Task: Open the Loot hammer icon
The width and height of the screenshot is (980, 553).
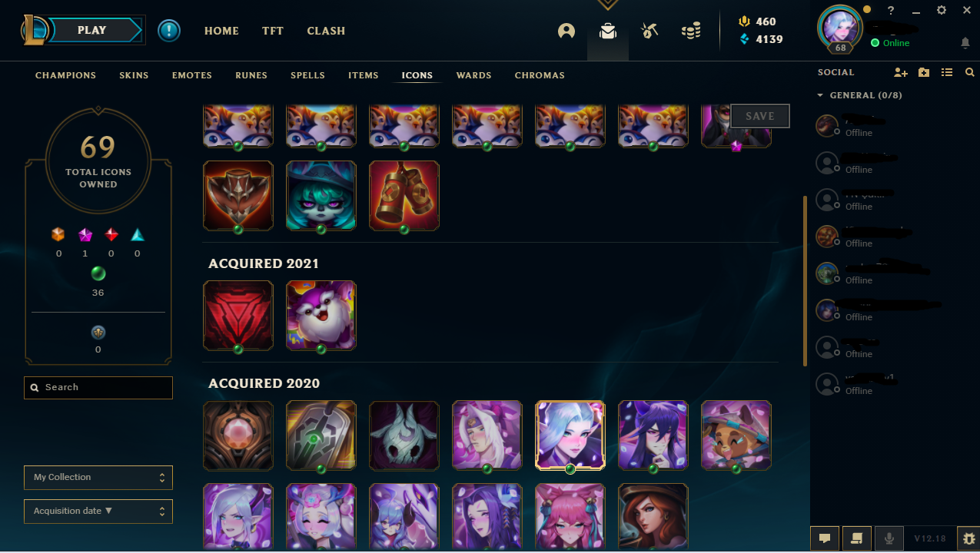Action: [649, 31]
